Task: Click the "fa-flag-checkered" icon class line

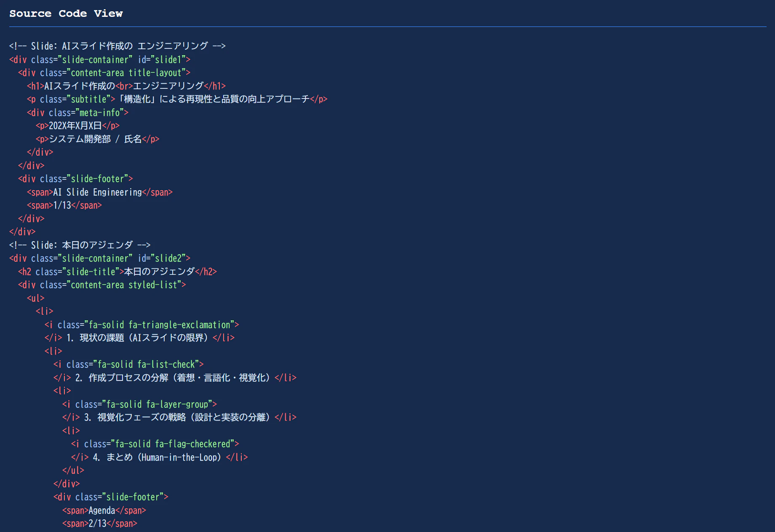Action: tap(155, 444)
